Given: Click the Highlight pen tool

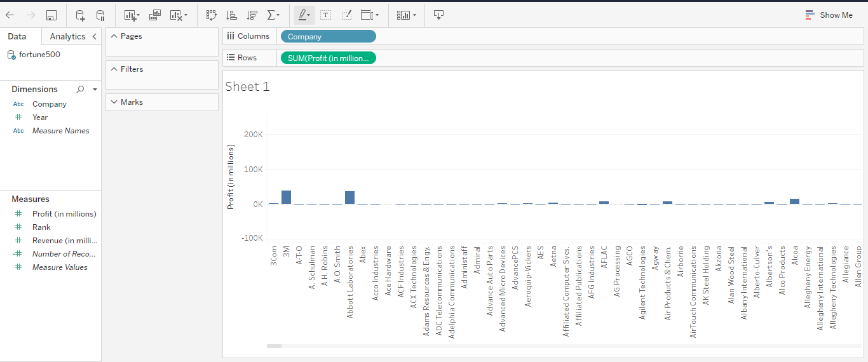Looking at the screenshot, I should tap(302, 15).
